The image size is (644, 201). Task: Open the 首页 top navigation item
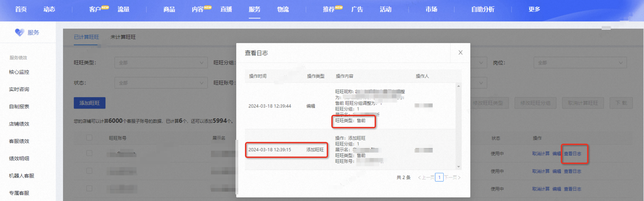click(21, 9)
